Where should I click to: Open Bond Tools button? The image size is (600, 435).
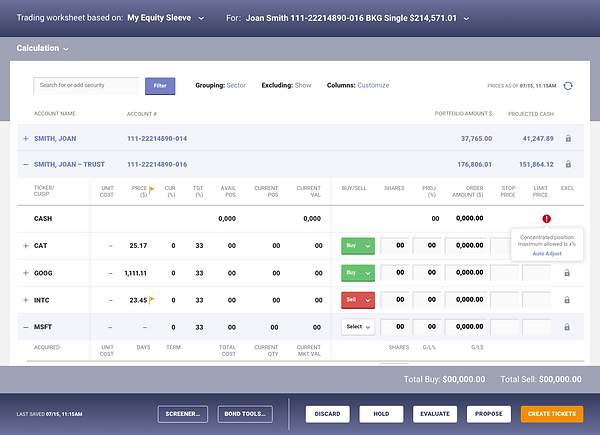coord(245,414)
